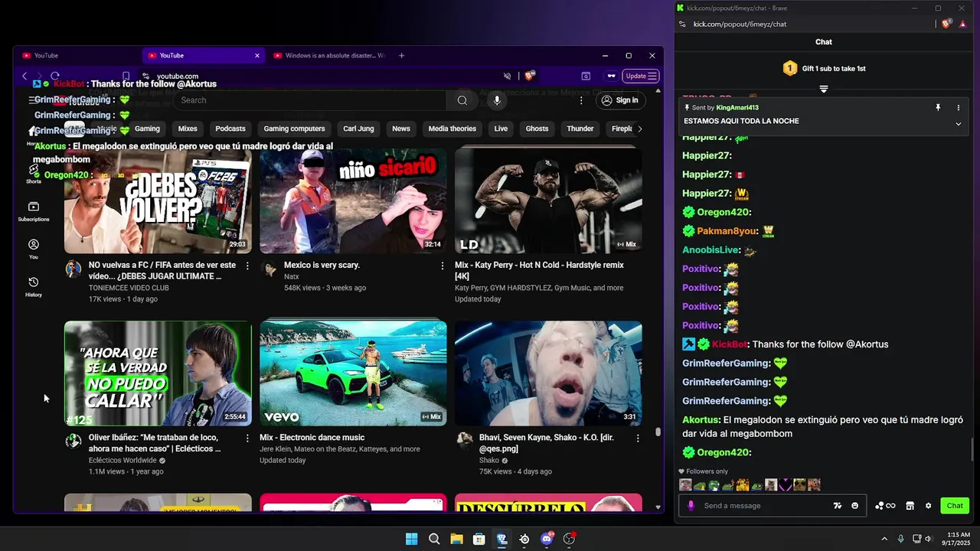The height and width of the screenshot is (551, 980).
Task: Open Kick shop store icon
Action: click(910, 506)
